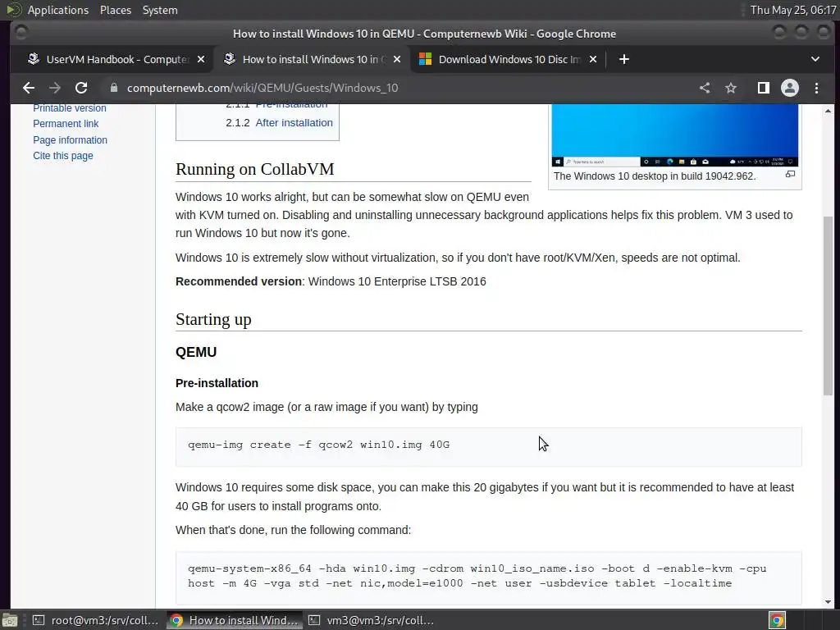The height and width of the screenshot is (630, 840).
Task: Open the Chrome profile avatar
Action: [x=790, y=88]
